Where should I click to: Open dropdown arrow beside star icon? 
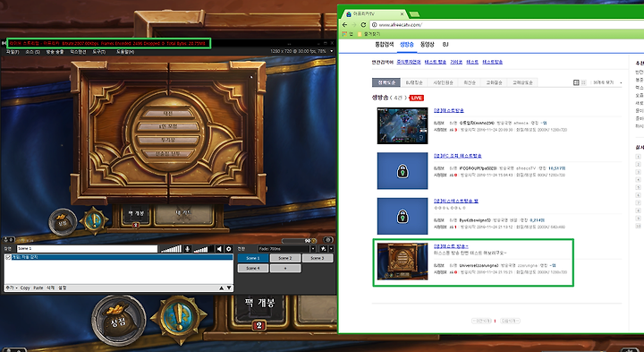pyautogui.click(x=331, y=249)
